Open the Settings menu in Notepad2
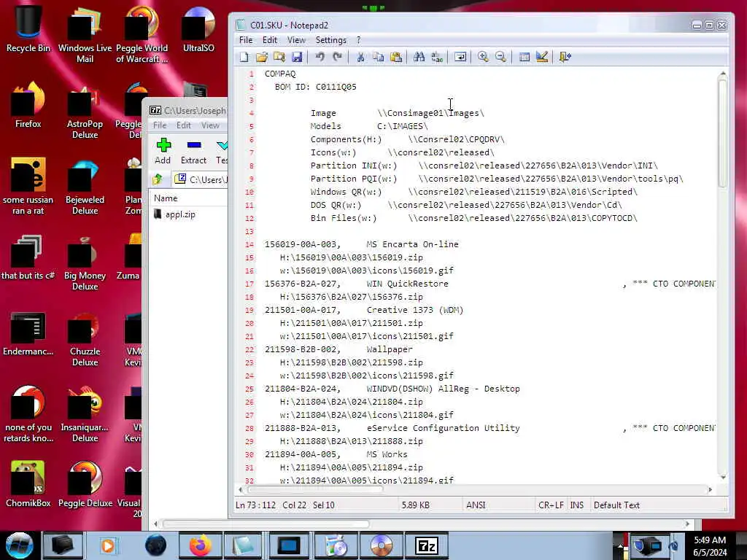747x560 pixels. tap(330, 40)
